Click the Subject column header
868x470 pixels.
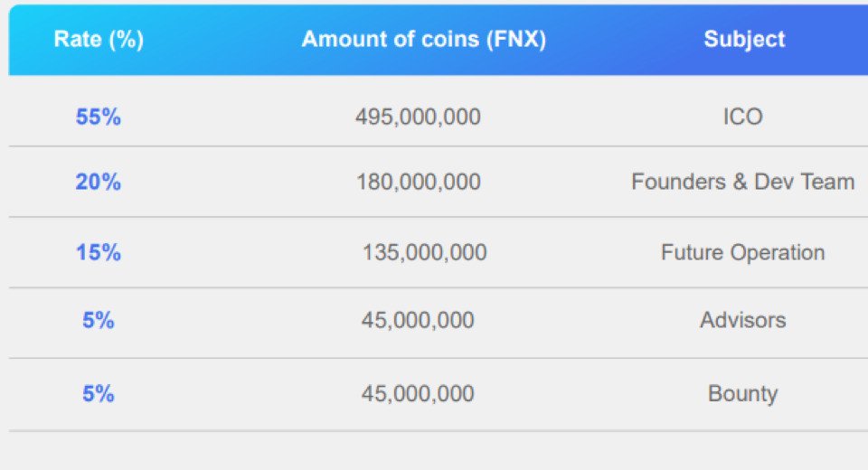pyautogui.click(x=744, y=39)
